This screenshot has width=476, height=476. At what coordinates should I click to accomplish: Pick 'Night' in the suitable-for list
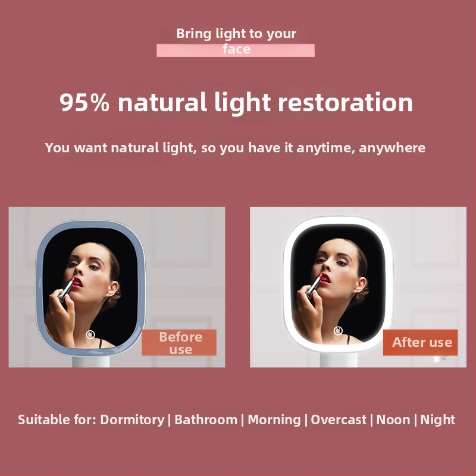pyautogui.click(x=437, y=420)
